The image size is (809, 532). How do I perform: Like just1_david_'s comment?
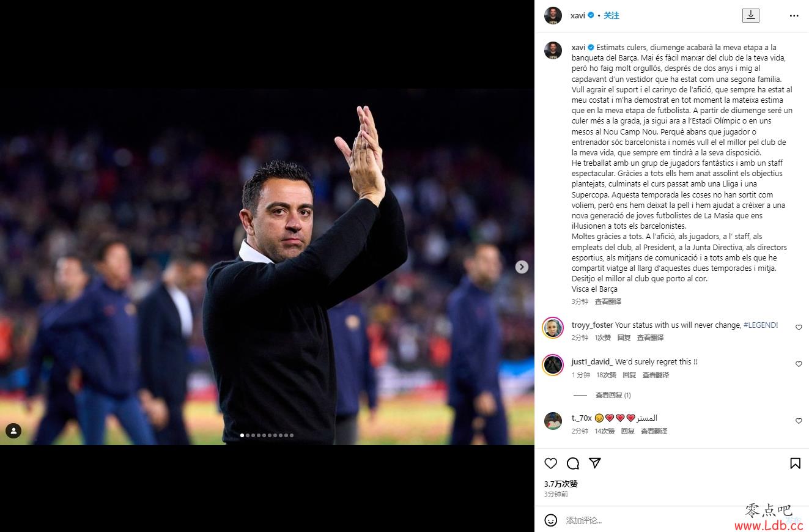tap(799, 364)
